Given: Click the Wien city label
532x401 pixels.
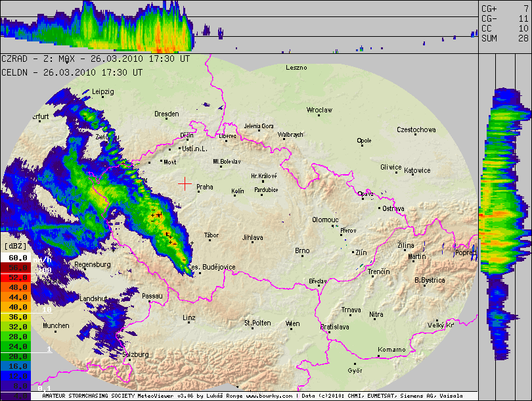Looking at the screenshot, I should click(292, 323).
